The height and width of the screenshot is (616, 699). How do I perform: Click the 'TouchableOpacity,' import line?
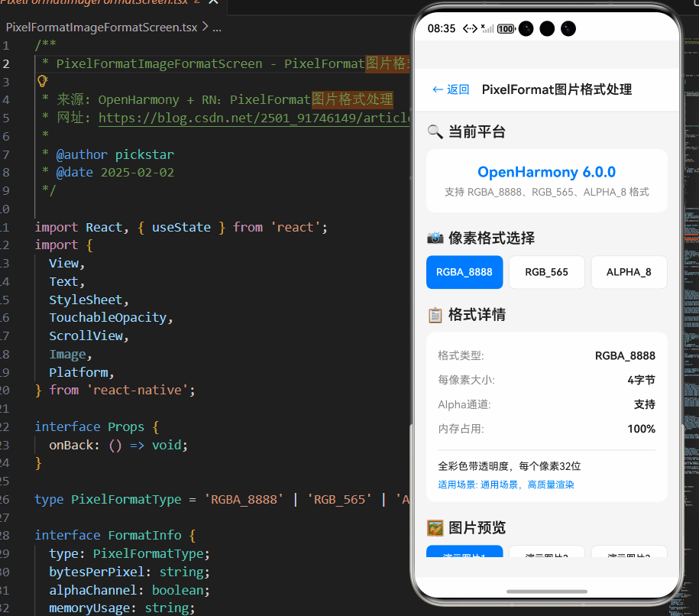point(111,318)
